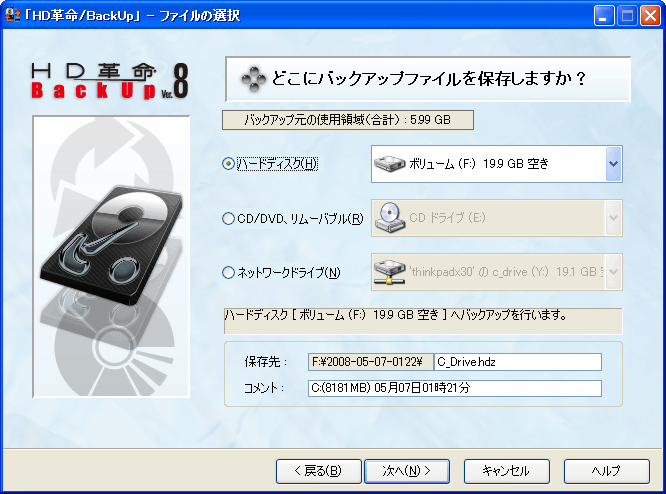This screenshot has width=666, height=494.
Task: Click the コメント label
Action: tap(264, 388)
